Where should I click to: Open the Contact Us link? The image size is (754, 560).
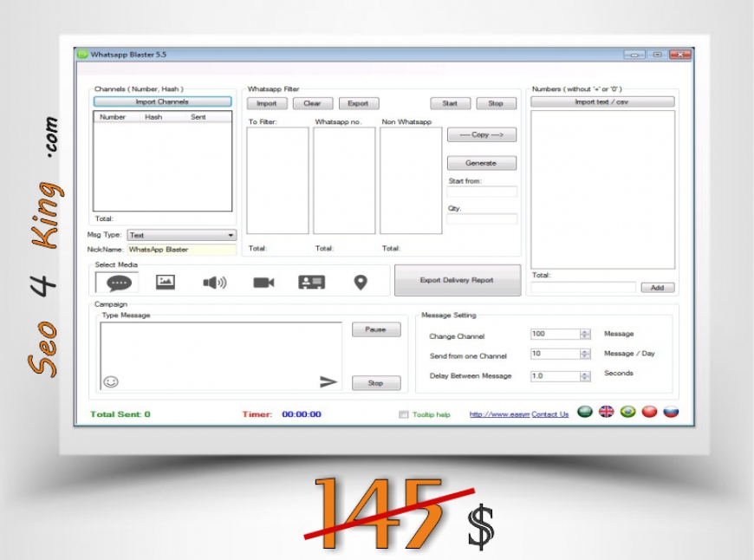point(550,414)
